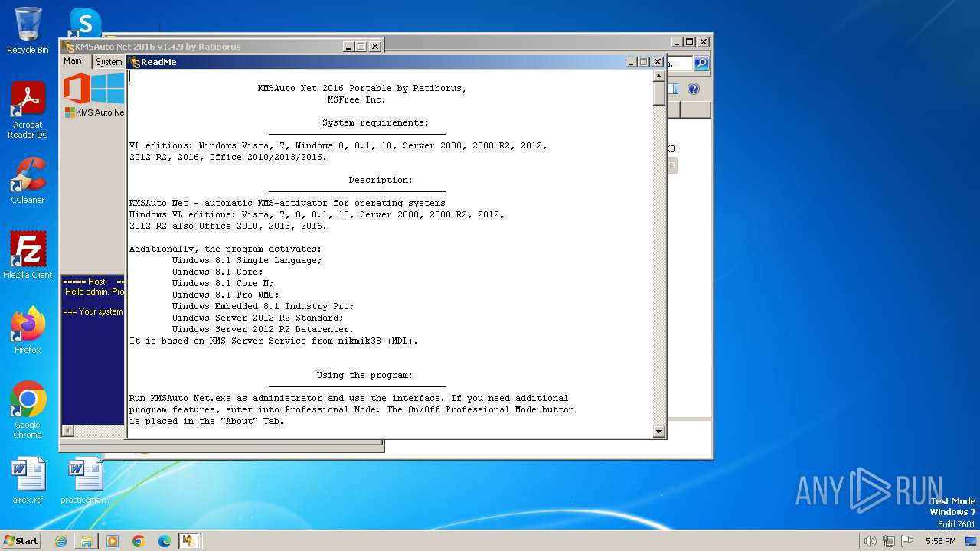Viewport: 980px width, 551px height.
Task: Click the ReadMe scrollbar up arrow
Action: click(x=658, y=76)
